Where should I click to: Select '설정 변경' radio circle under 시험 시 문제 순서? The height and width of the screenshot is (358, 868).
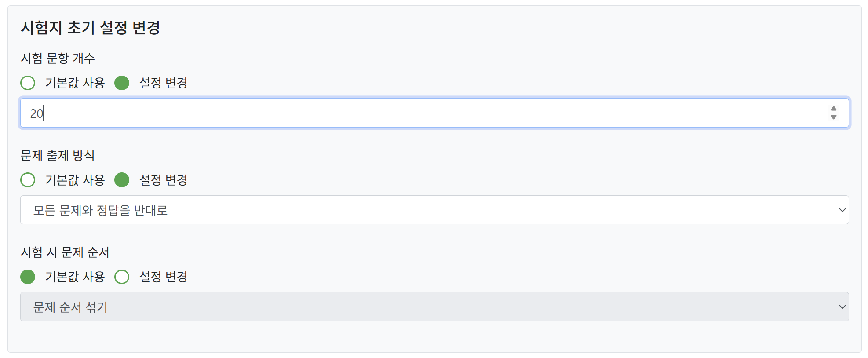(x=122, y=277)
